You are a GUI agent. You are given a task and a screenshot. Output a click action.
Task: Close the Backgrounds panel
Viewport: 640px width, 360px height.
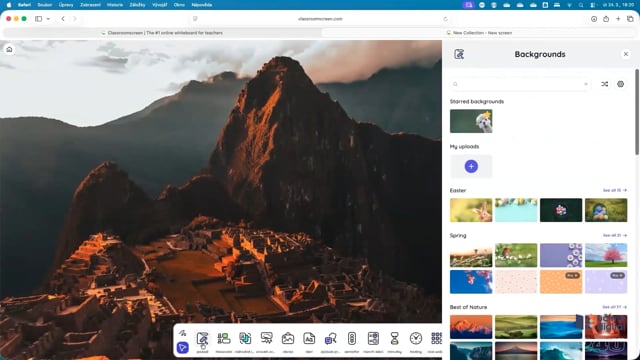click(x=626, y=54)
